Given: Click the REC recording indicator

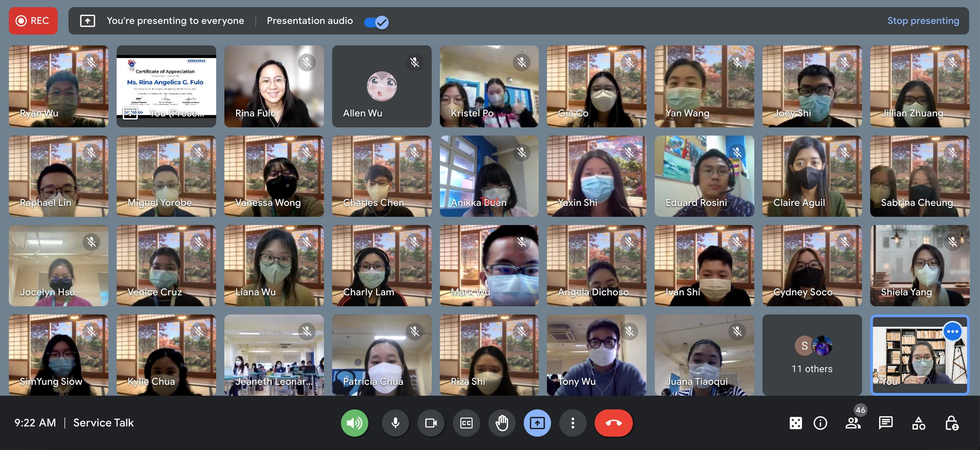Looking at the screenshot, I should click(x=33, y=20).
